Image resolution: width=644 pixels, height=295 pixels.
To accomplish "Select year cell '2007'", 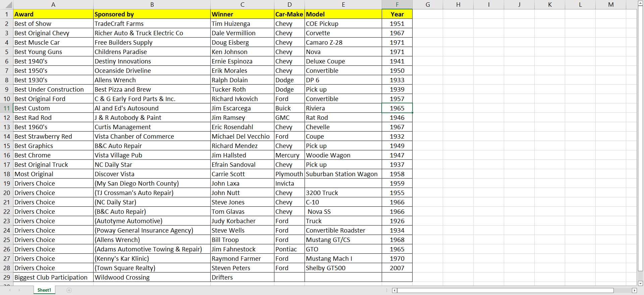I will pos(397,268).
